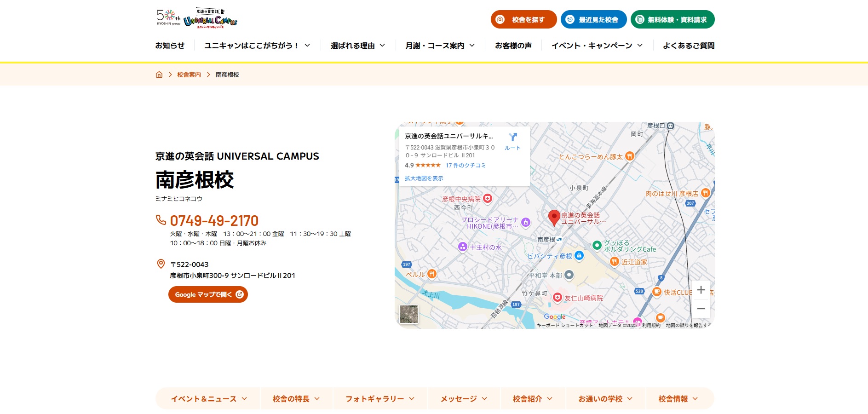Screen dimensions: 868x414
Task: Open 17 件のクチコミ reviews link
Action: pos(466,166)
